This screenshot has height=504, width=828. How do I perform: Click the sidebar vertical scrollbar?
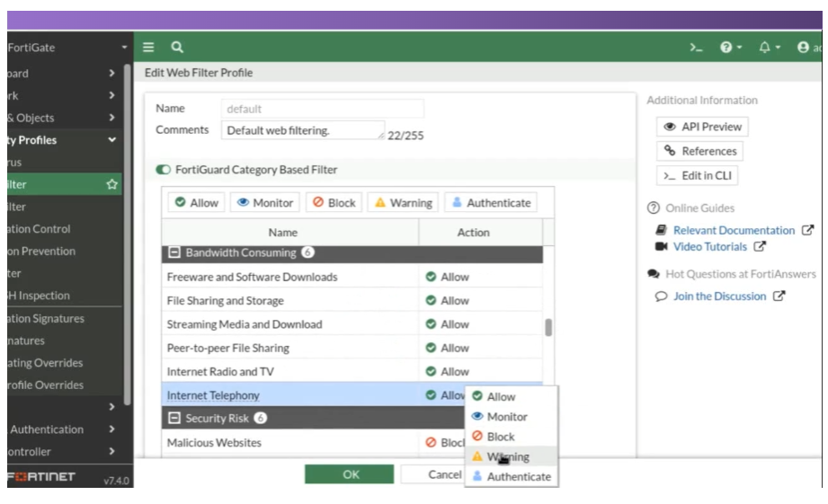pyautogui.click(x=128, y=234)
